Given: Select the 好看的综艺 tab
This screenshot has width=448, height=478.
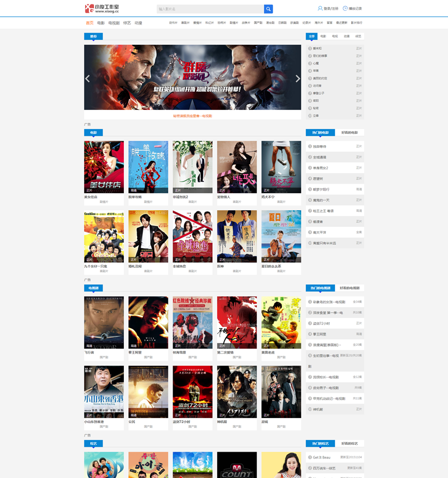Looking at the screenshot, I should [x=349, y=444].
